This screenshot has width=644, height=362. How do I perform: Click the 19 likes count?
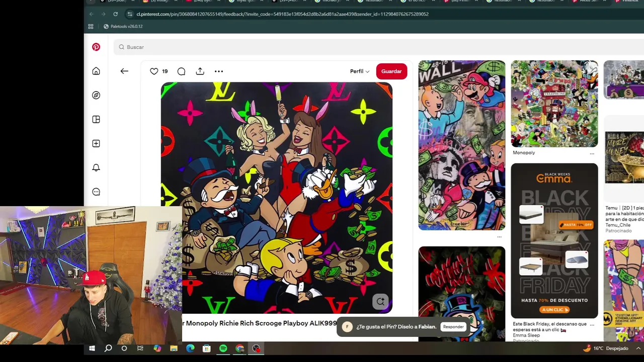[x=165, y=71]
